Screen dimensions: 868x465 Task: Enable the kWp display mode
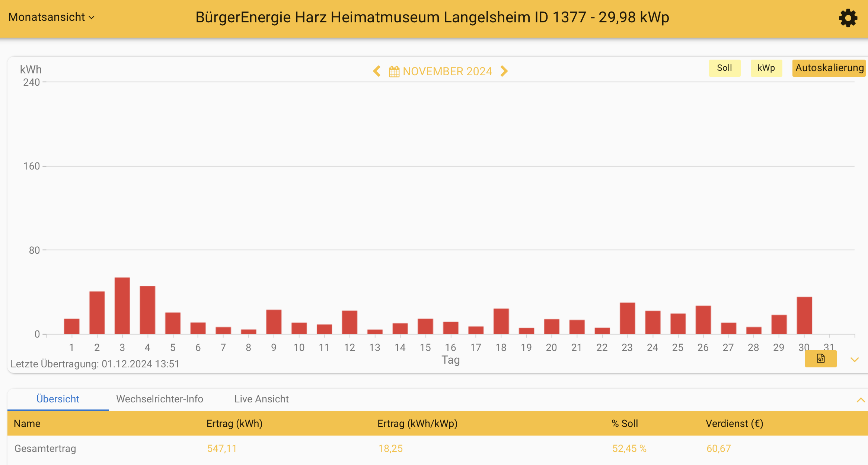[x=766, y=68]
